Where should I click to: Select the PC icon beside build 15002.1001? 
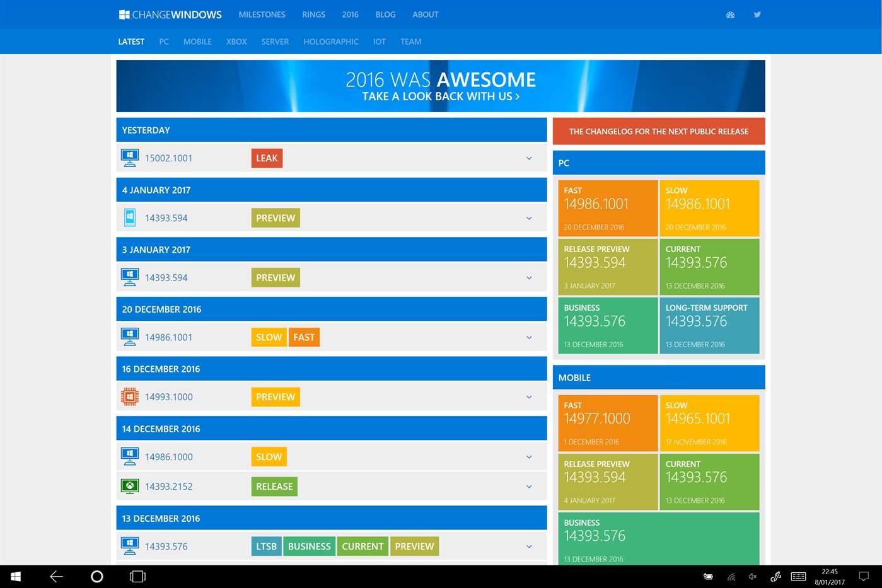point(130,158)
